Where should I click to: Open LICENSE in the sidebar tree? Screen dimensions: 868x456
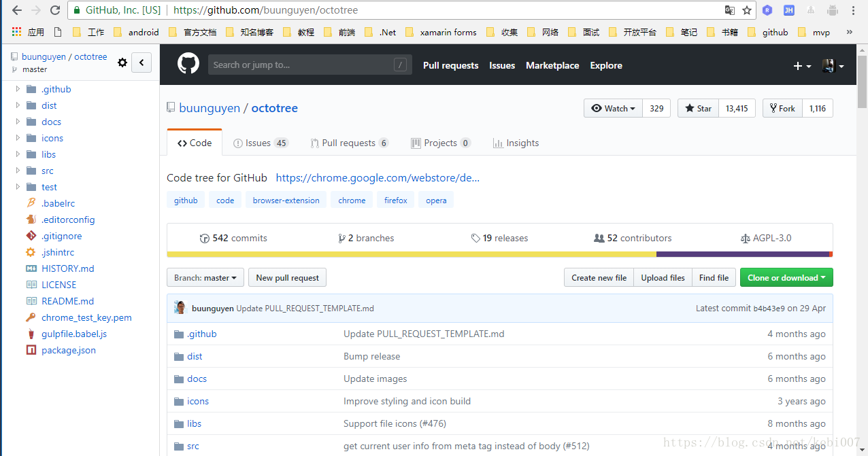tap(59, 285)
